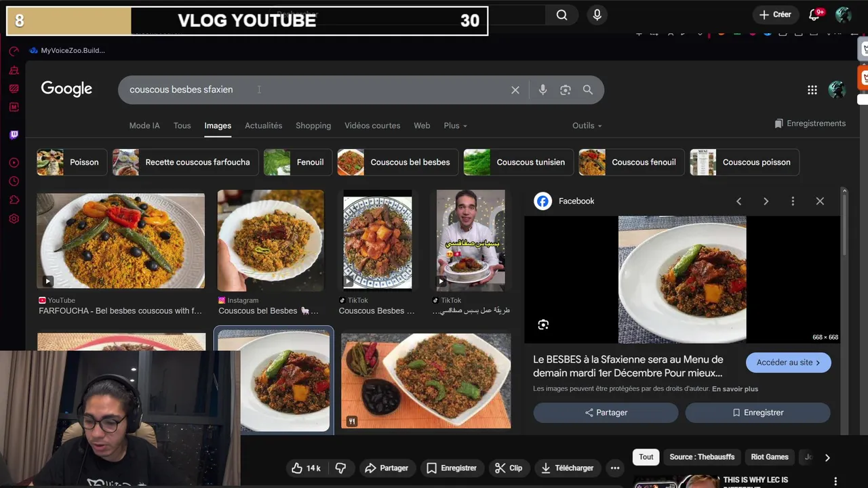Screen dimensions: 868x488
Task: Open Twitch from the browser sidebar
Action: pyautogui.click(x=14, y=135)
